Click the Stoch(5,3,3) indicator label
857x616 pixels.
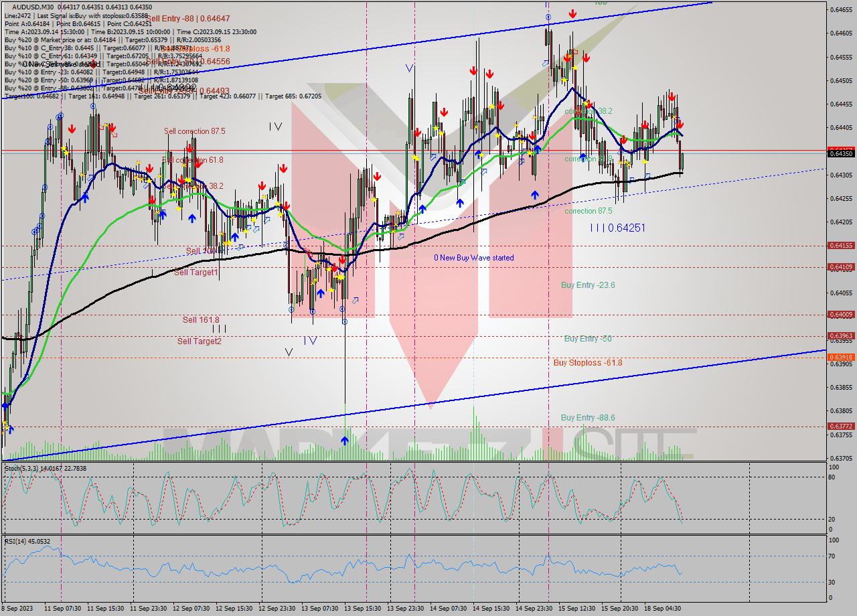(x=44, y=468)
